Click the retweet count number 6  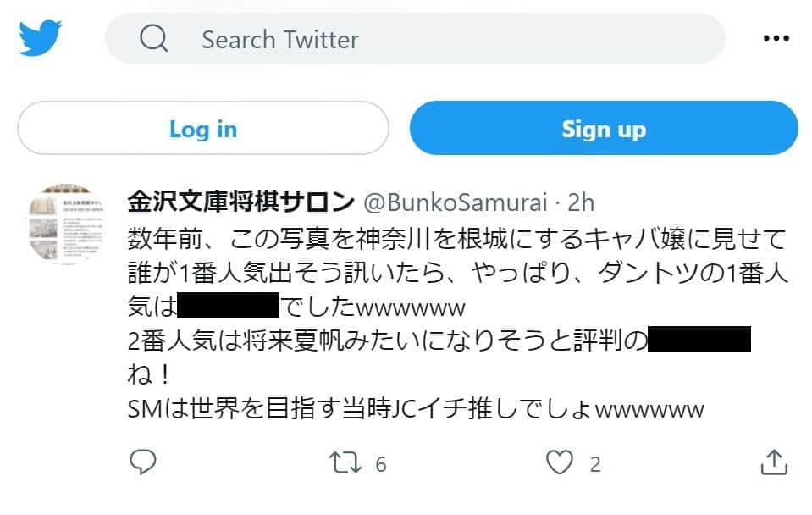tap(381, 464)
